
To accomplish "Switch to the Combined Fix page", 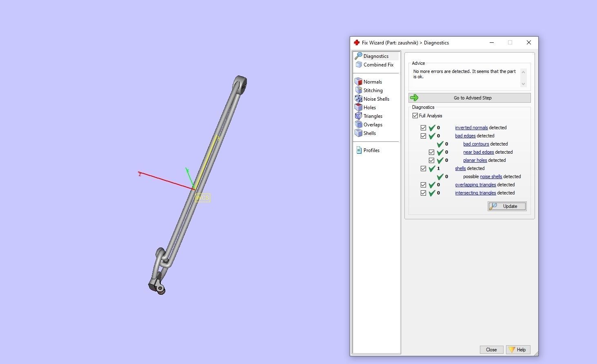I will tap(378, 65).
